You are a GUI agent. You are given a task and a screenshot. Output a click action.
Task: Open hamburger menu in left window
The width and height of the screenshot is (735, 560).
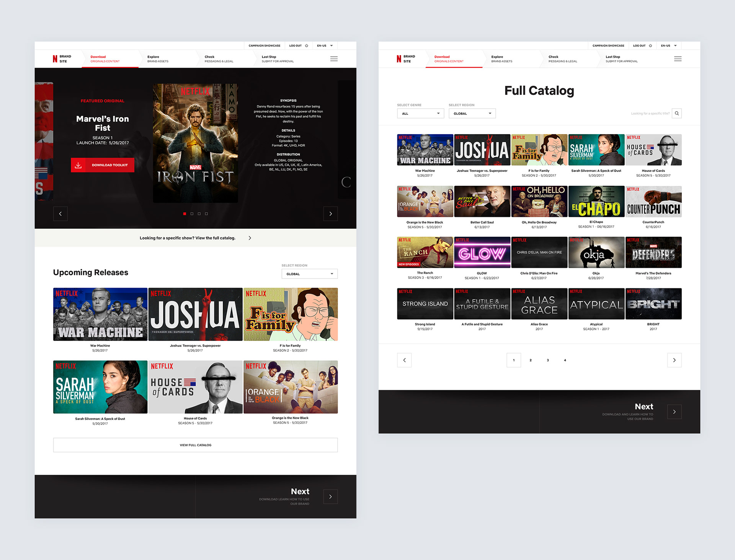point(334,59)
